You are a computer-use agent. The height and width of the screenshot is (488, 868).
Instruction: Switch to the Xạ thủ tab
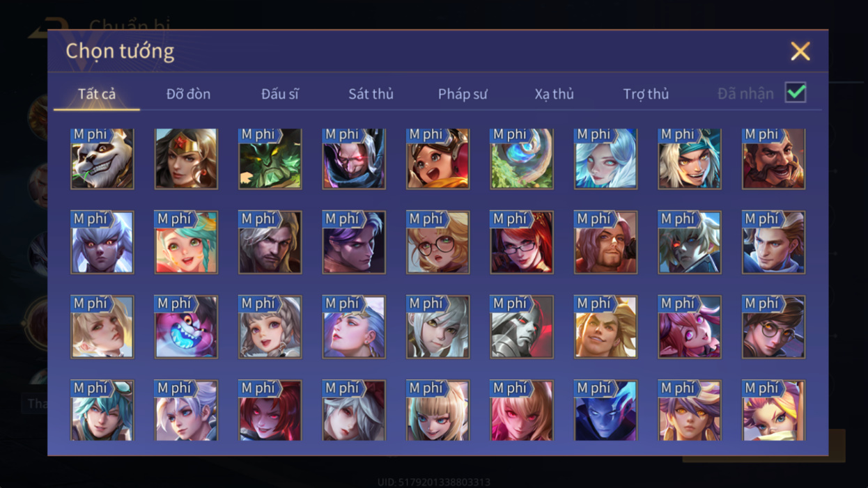tap(555, 94)
